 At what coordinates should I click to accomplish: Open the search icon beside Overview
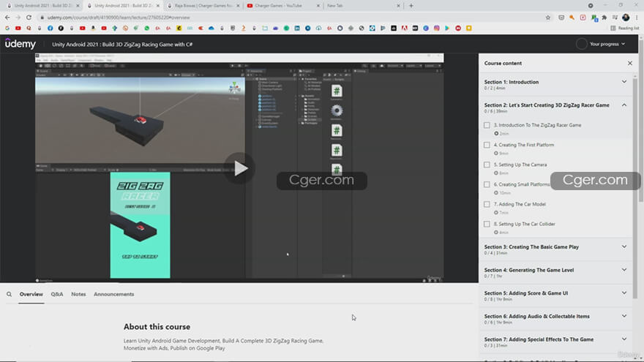[x=9, y=294]
